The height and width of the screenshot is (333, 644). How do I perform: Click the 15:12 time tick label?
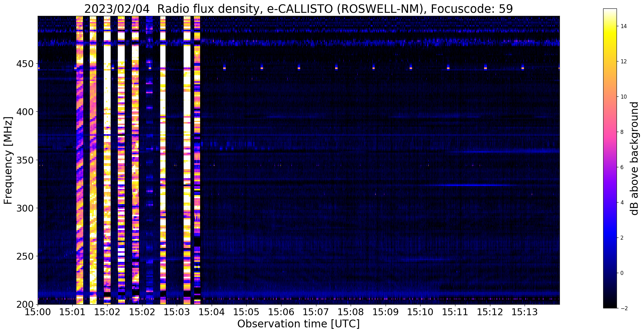(x=490, y=312)
